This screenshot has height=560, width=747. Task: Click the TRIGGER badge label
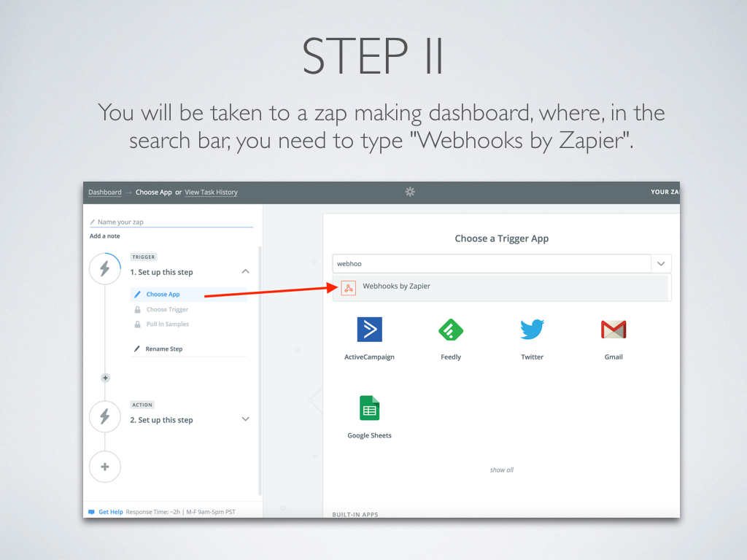[144, 257]
